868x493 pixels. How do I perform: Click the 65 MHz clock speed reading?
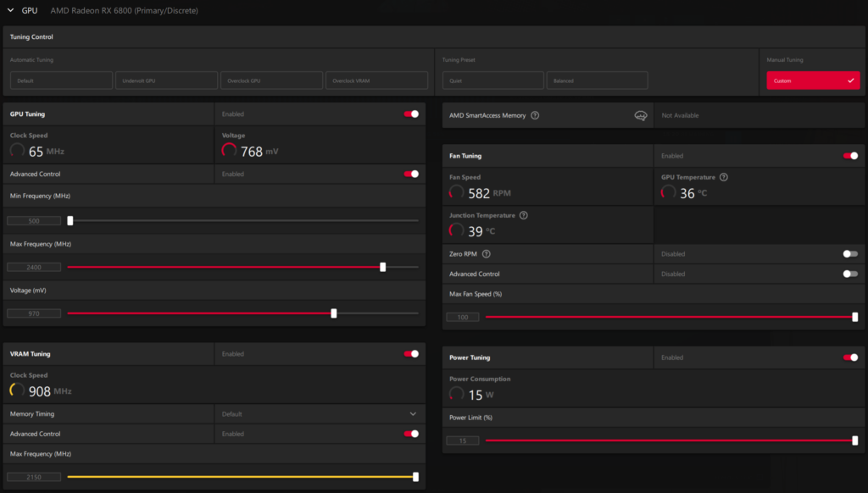tap(47, 152)
